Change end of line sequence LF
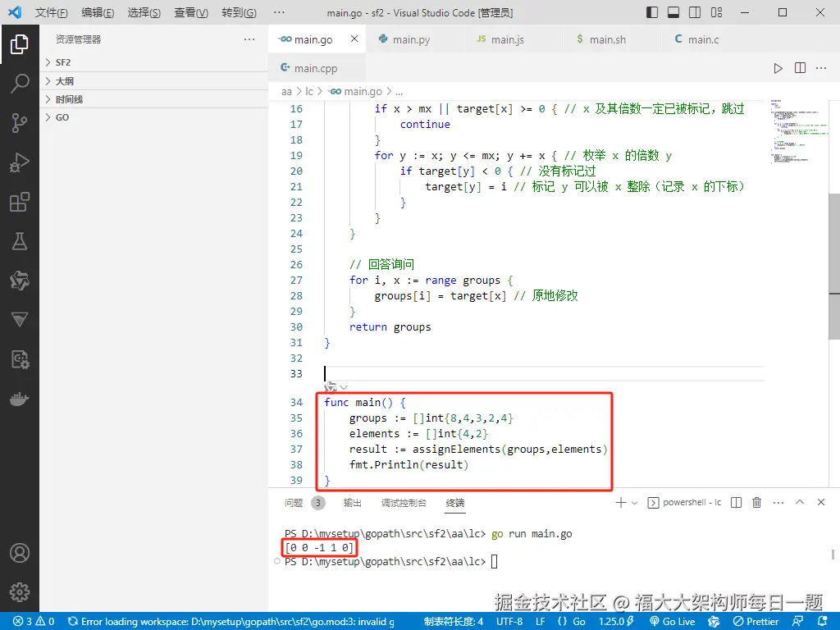Viewport: 840px width, 630px height. point(540,622)
